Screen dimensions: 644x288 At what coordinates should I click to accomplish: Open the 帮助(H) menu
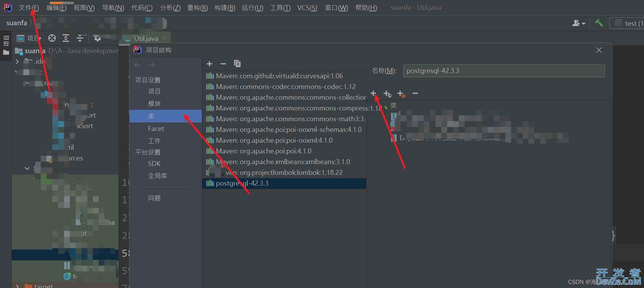tap(366, 8)
